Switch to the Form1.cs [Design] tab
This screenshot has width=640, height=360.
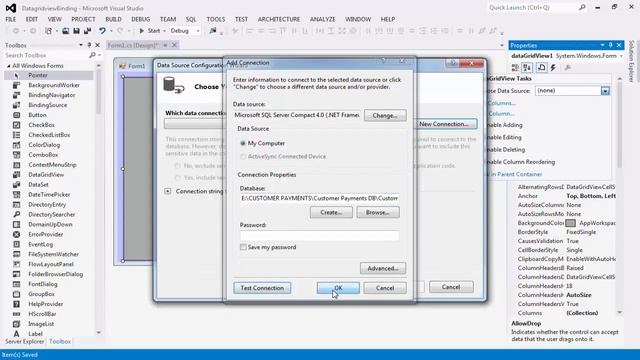(x=133, y=45)
